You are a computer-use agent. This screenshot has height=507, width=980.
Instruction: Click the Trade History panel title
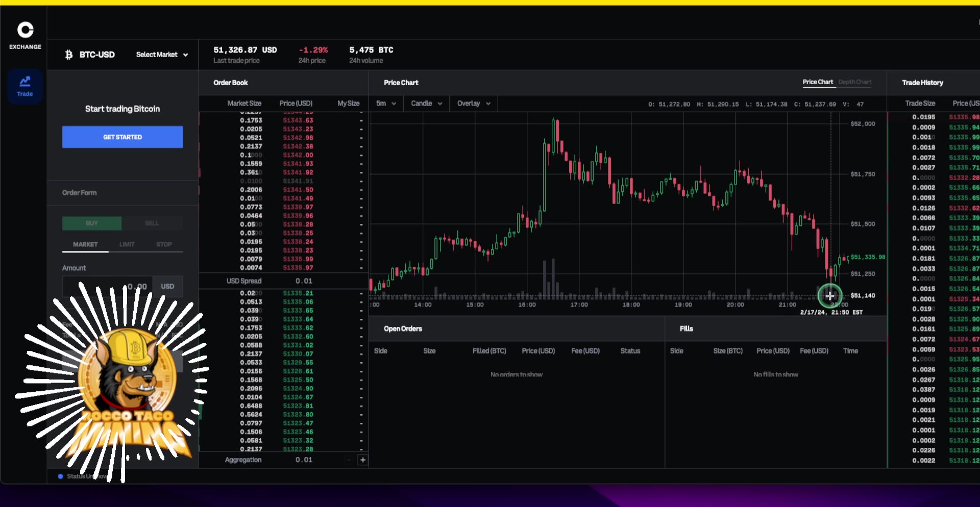(x=922, y=83)
